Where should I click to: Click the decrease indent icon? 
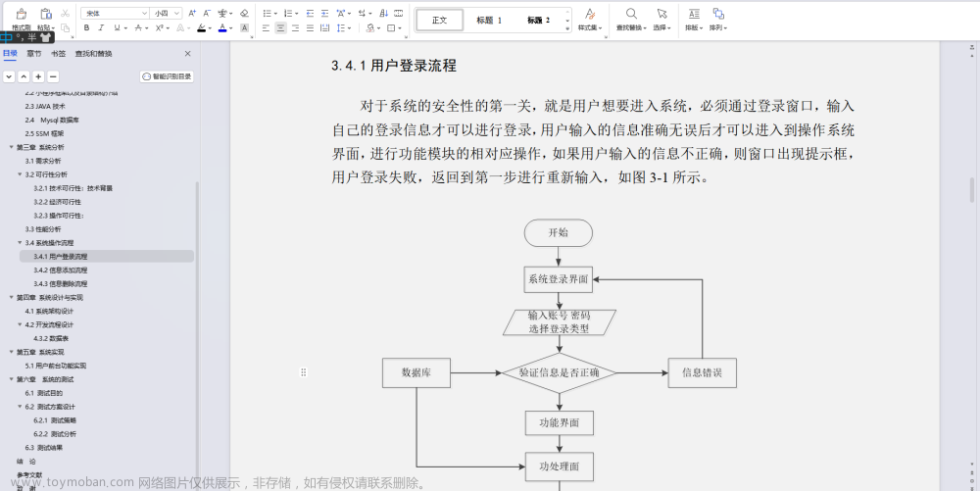(310, 13)
